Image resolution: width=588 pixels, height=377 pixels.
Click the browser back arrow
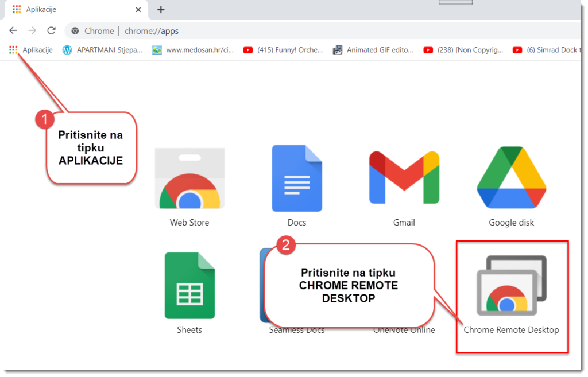13,31
